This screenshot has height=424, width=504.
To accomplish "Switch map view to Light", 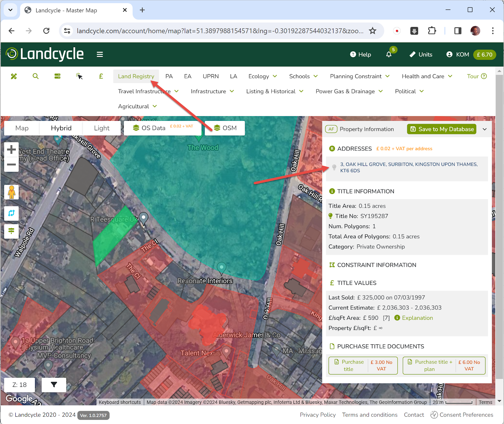I will [x=102, y=128].
